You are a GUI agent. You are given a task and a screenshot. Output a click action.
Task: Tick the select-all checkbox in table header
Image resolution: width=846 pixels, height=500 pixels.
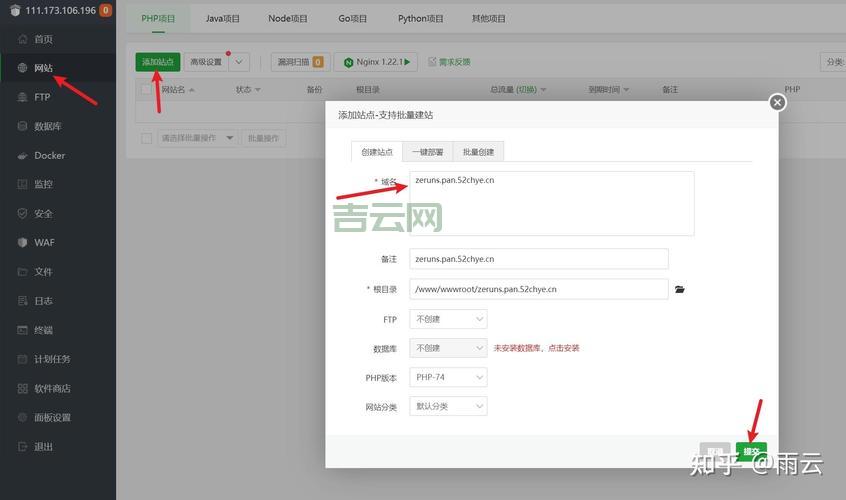pyautogui.click(x=146, y=90)
